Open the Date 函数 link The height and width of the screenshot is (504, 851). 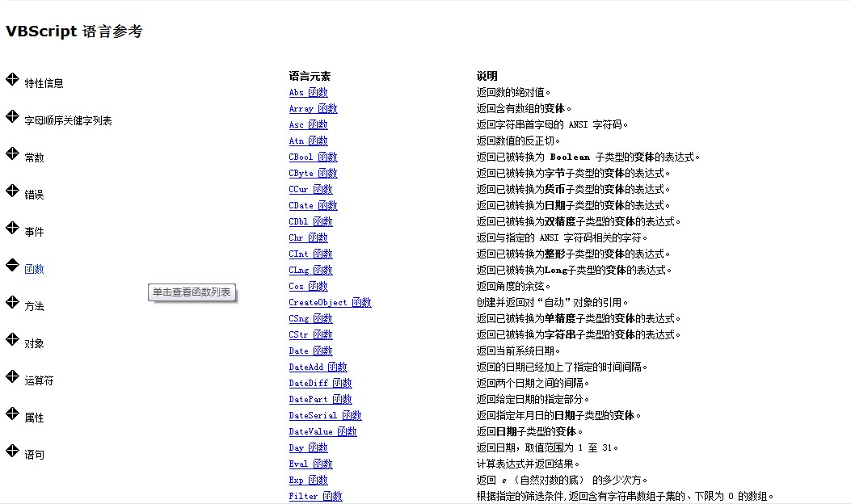pyautogui.click(x=310, y=351)
